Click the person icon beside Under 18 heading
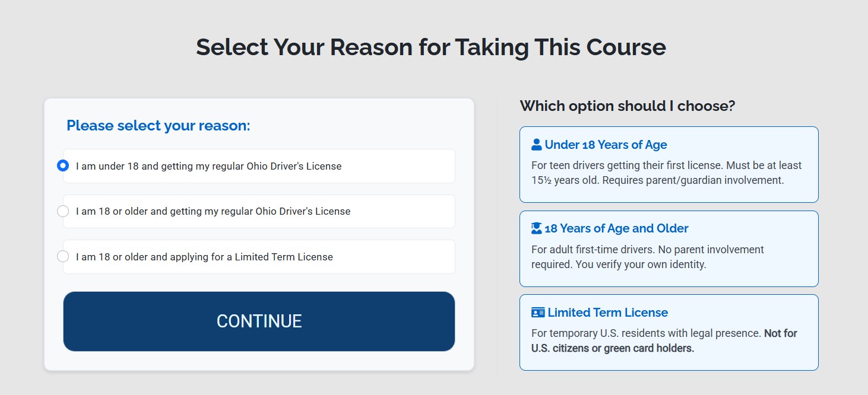 (x=537, y=145)
